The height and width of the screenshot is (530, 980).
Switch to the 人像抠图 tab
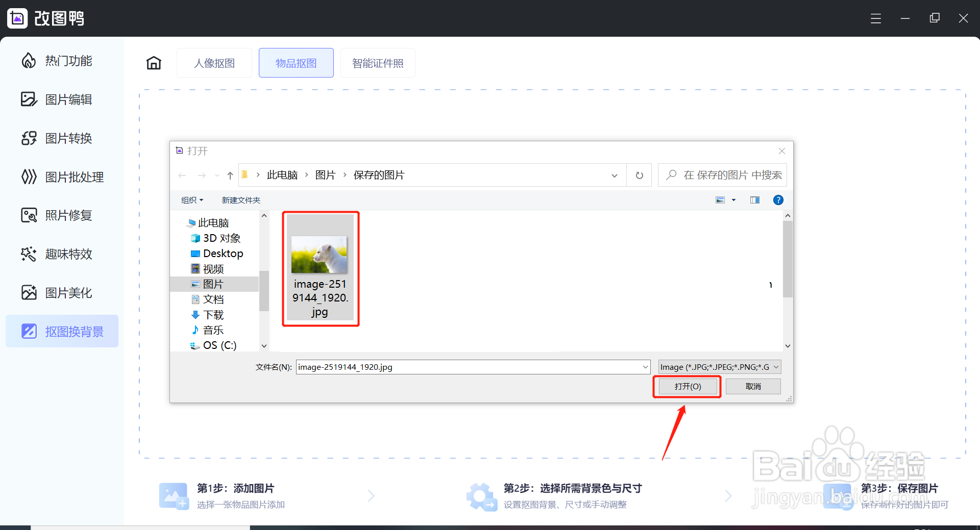pos(214,63)
